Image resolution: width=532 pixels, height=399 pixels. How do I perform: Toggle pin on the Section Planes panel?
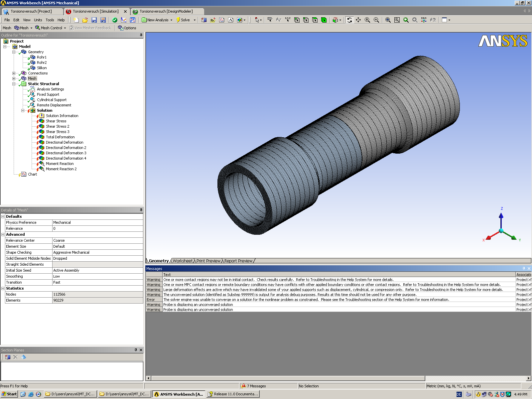[136, 350]
